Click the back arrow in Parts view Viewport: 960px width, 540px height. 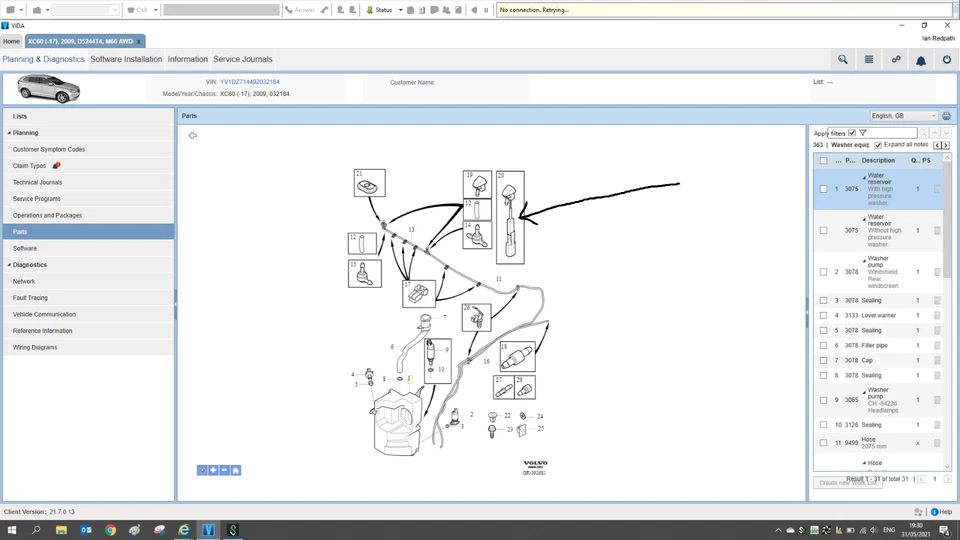point(192,136)
